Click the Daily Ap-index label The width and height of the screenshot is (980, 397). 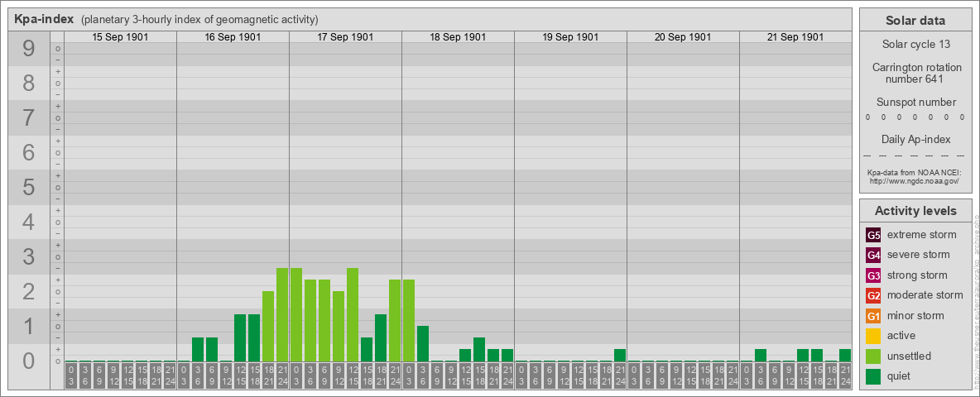pyautogui.click(x=915, y=139)
